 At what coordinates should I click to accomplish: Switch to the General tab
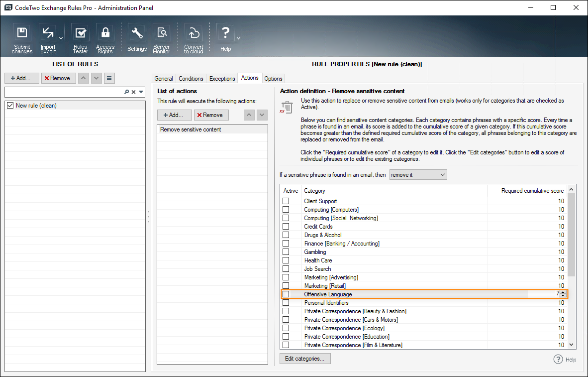click(x=164, y=79)
